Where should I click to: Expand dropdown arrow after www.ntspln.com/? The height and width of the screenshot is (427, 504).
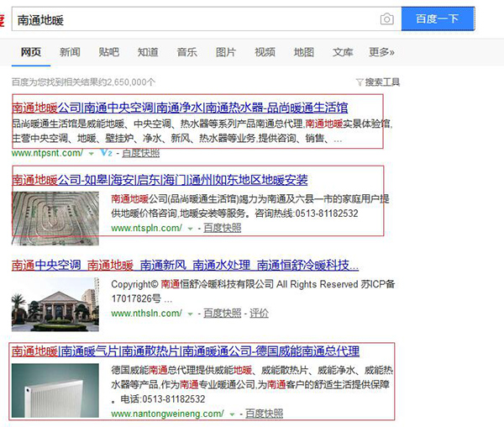pyautogui.click(x=191, y=229)
